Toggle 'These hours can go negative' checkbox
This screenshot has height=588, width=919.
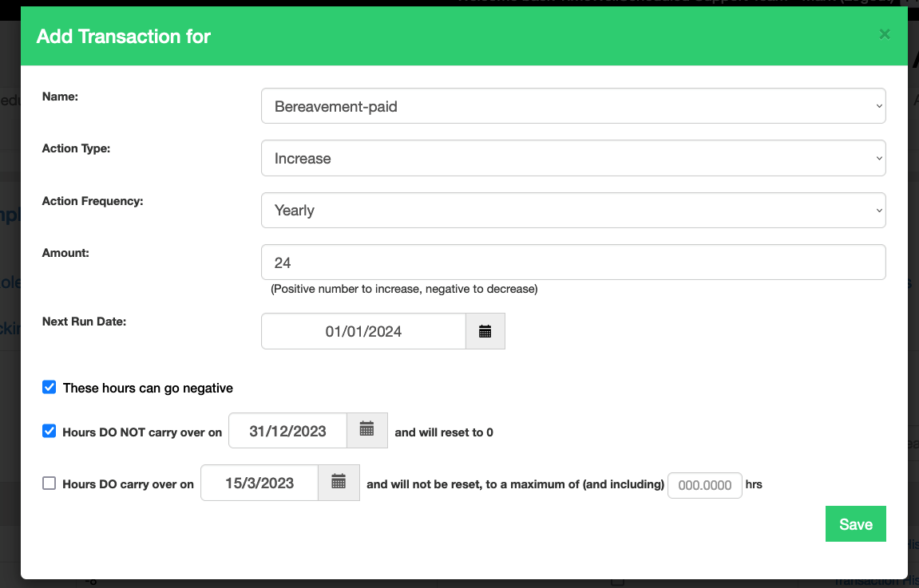point(50,388)
